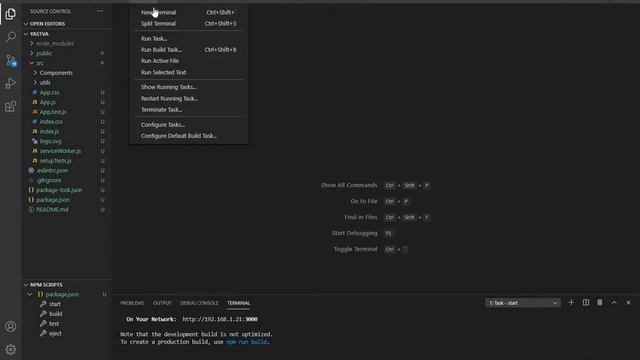Run the start npm script
This screenshot has width=640, height=360.
[55, 304]
